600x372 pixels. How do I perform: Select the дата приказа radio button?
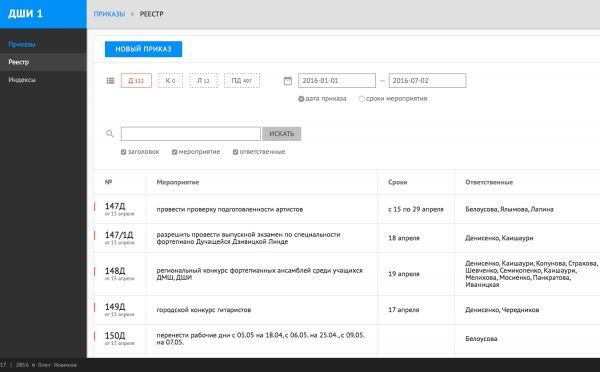(x=301, y=99)
